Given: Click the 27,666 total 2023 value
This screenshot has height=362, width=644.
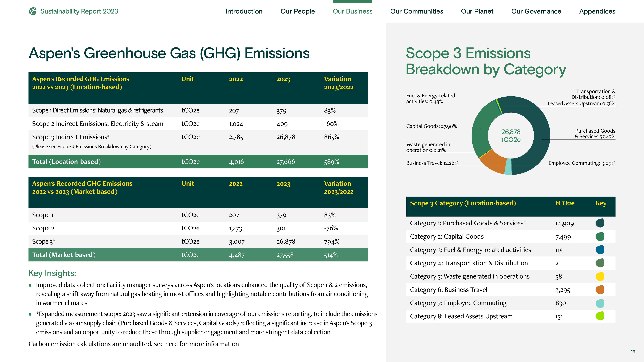Looking at the screenshot, I should tap(286, 162).
